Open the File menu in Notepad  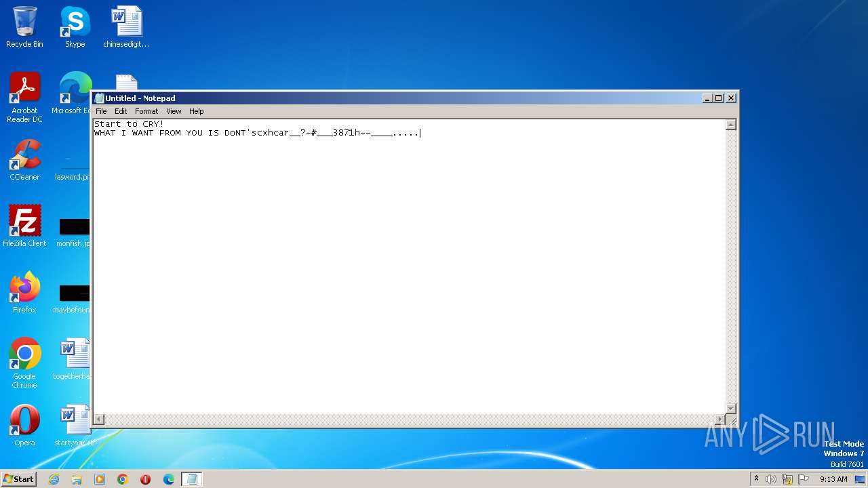[x=101, y=111]
